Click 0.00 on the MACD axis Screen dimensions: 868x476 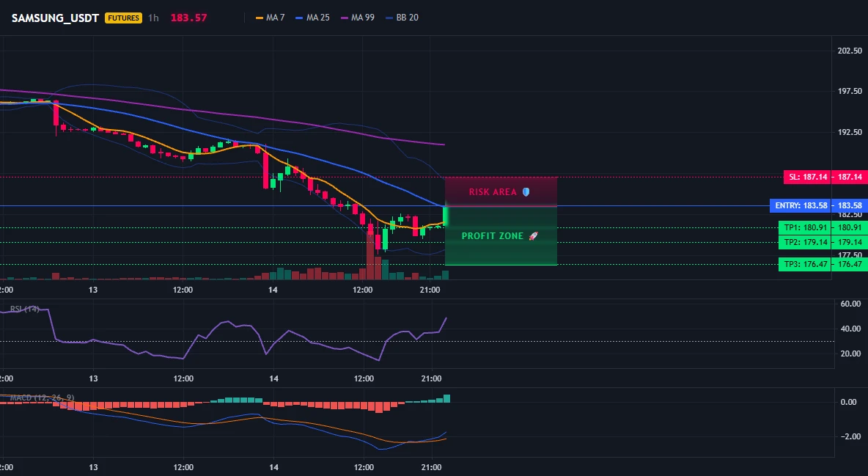click(849, 402)
